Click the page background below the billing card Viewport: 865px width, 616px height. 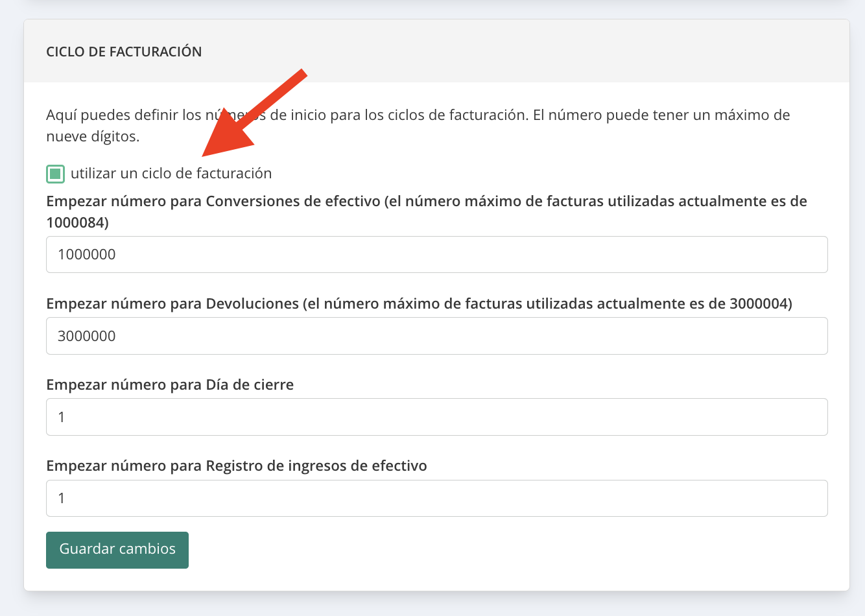click(433, 604)
